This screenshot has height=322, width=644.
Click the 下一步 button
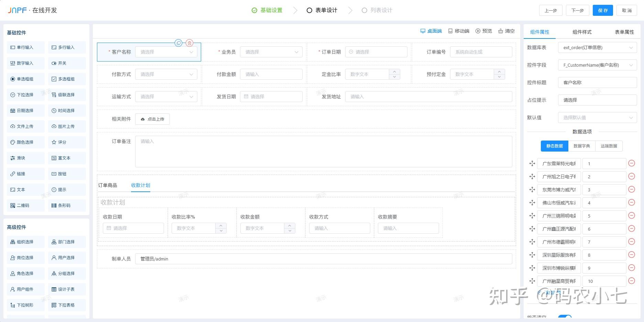(x=578, y=10)
